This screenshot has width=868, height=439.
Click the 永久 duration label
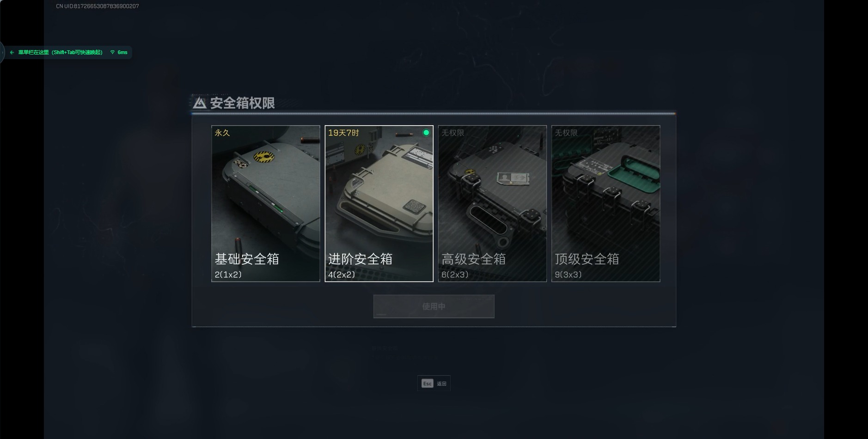pos(222,133)
